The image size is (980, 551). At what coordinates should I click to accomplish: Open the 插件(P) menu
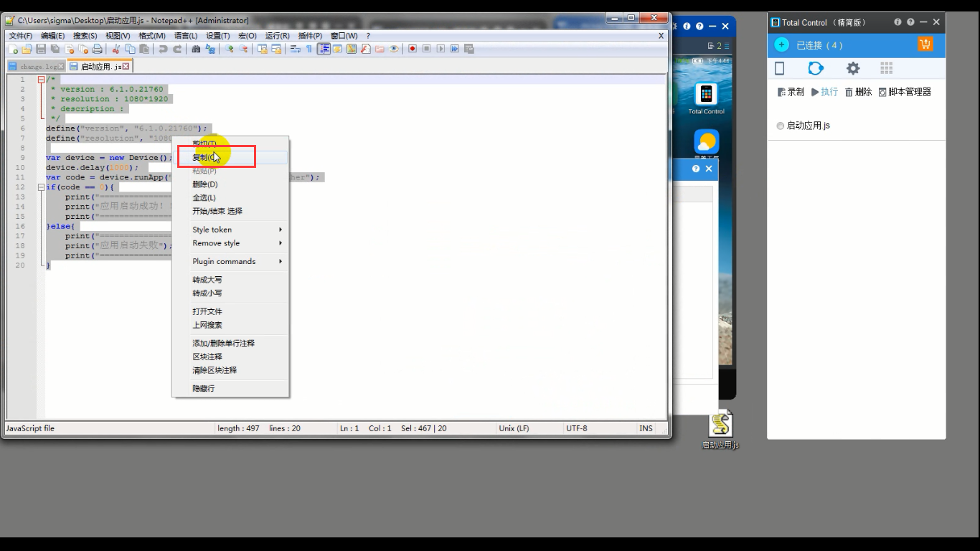coord(310,35)
